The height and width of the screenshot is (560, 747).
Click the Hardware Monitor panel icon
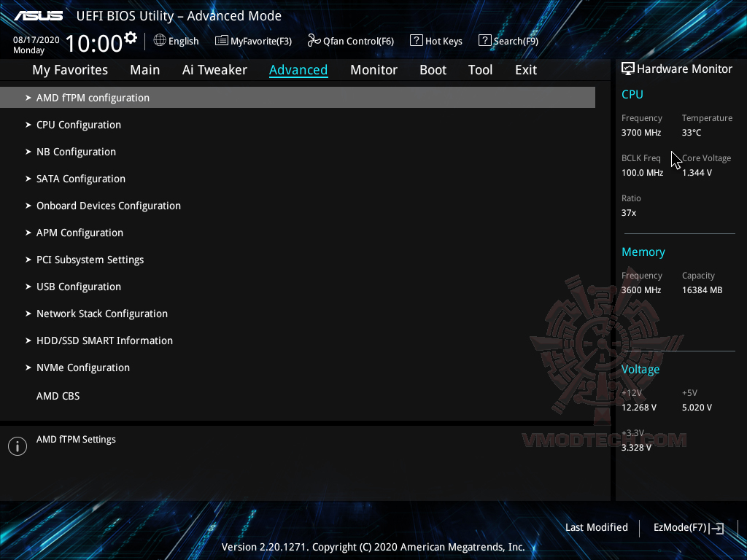point(628,69)
